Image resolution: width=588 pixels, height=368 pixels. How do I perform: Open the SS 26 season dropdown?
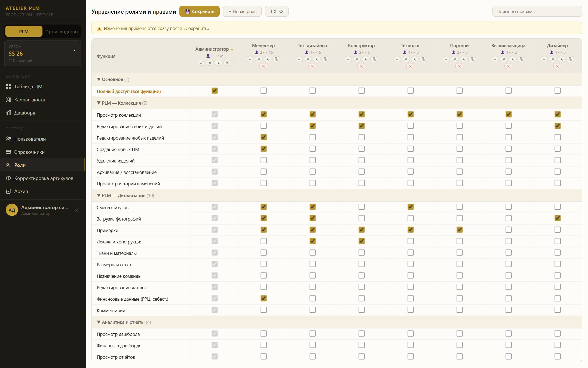43,53
